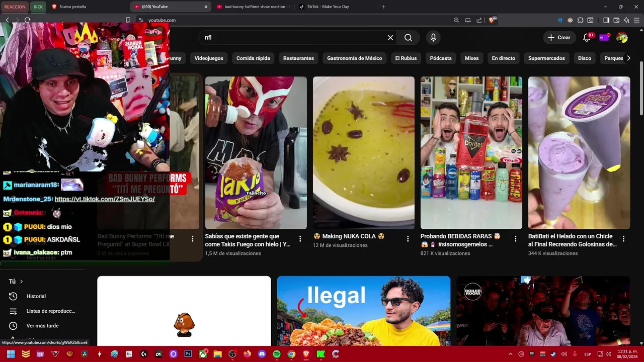Open Discord from the taskbar
The image size is (644, 362).
pos(262,354)
